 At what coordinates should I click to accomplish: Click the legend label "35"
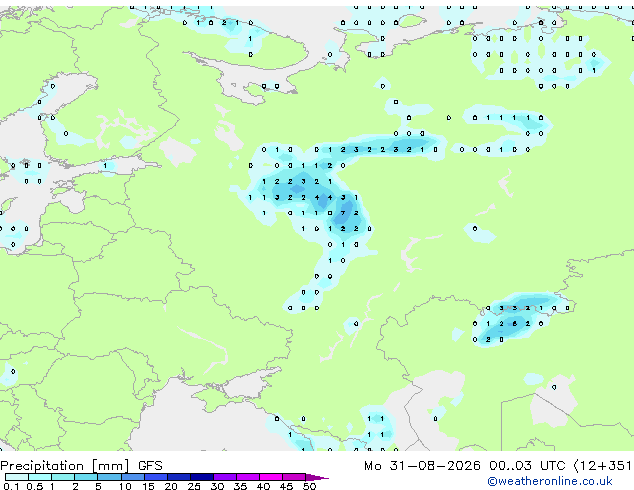pyautogui.click(x=240, y=486)
